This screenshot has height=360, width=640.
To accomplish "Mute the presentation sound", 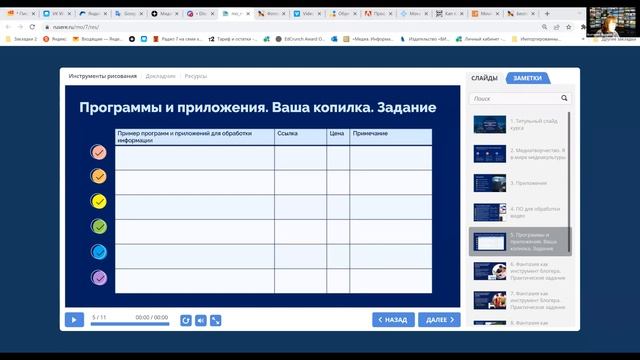I will (x=201, y=320).
